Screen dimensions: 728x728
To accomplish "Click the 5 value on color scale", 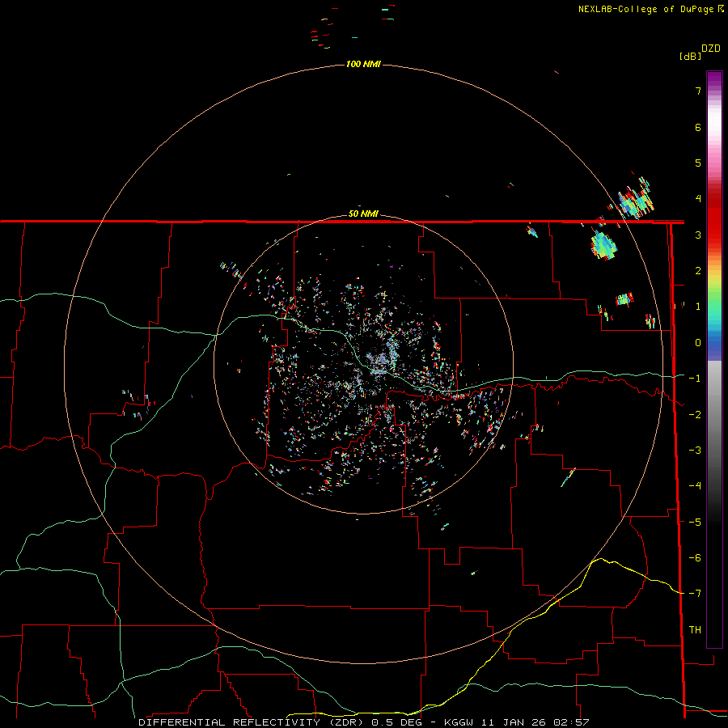I will tap(698, 163).
